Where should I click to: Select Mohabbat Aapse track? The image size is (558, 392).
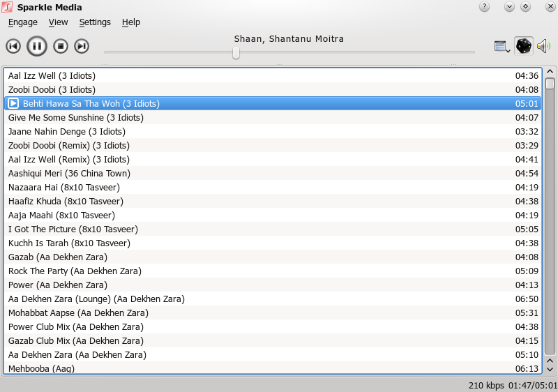[273, 312]
